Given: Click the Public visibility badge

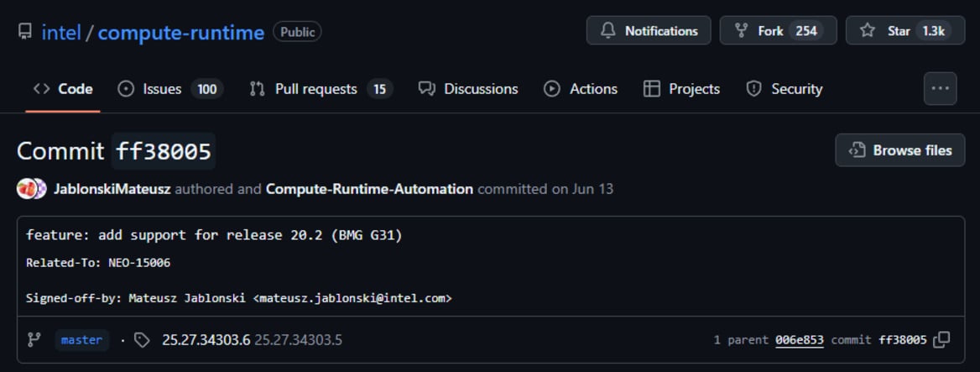Looking at the screenshot, I should click(x=298, y=32).
